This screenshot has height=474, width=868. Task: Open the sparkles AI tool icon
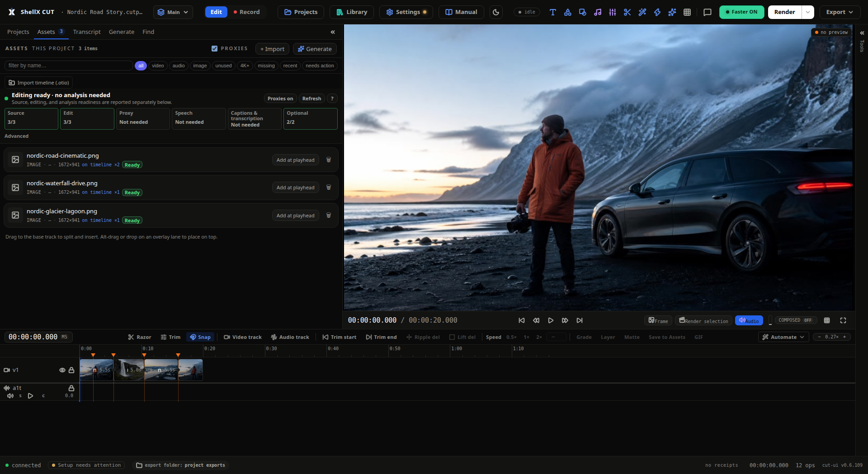[672, 12]
